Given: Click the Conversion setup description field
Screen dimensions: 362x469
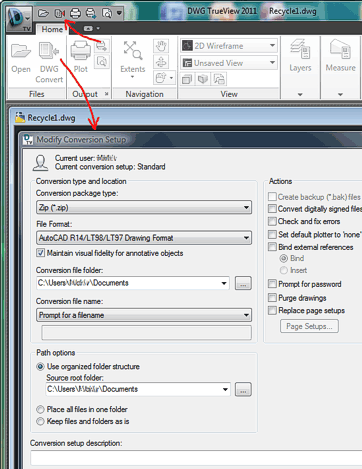Looking at the screenshot, I should click(x=196, y=458).
